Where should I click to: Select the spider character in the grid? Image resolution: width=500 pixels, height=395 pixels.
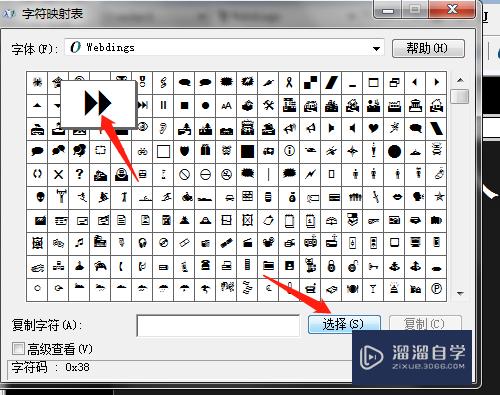(x=37, y=82)
